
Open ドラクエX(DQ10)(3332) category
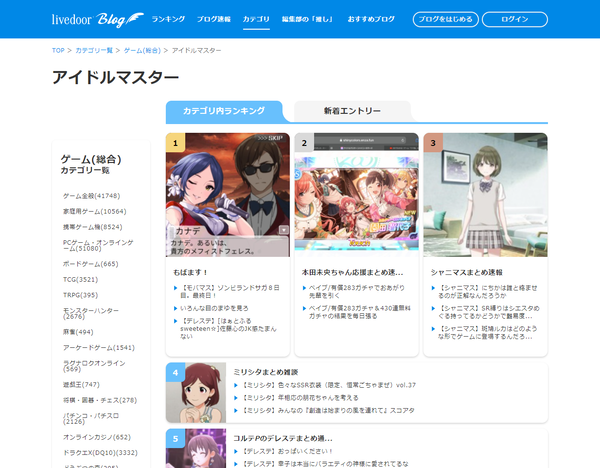coord(100,453)
